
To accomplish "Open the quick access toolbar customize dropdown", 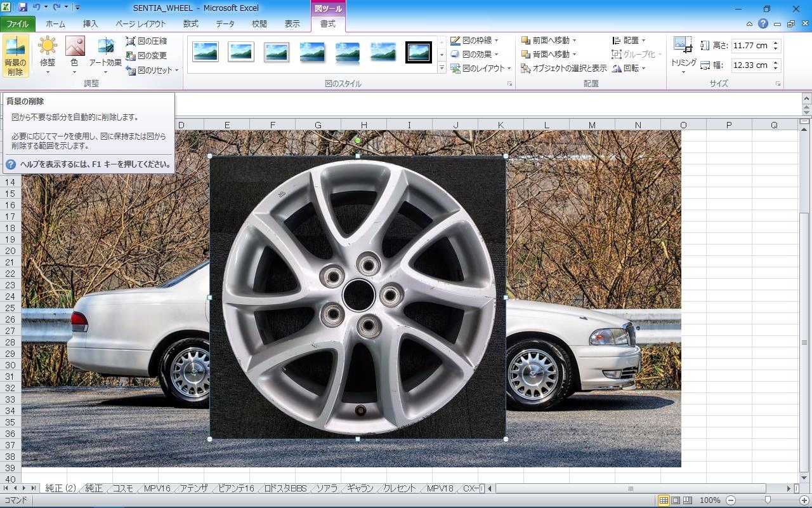I will [77, 8].
